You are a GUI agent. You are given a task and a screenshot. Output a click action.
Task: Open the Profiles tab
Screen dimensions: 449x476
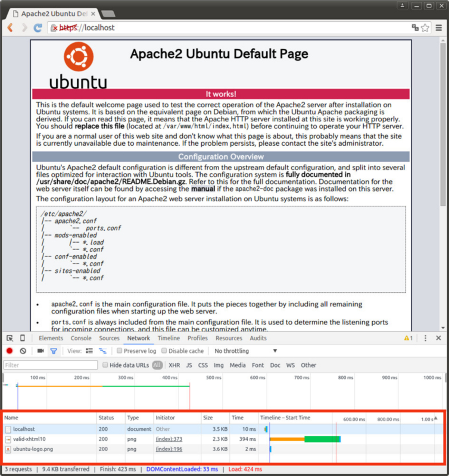click(x=198, y=338)
